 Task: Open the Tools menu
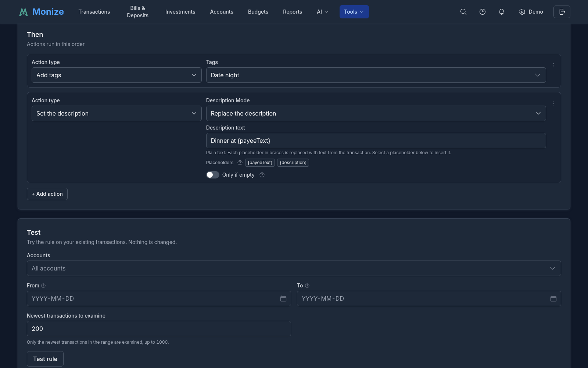354,12
